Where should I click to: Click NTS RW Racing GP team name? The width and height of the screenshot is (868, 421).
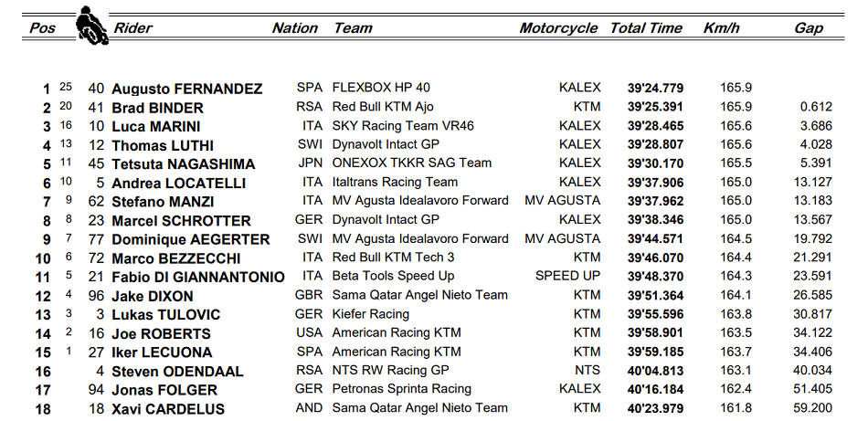point(391,370)
